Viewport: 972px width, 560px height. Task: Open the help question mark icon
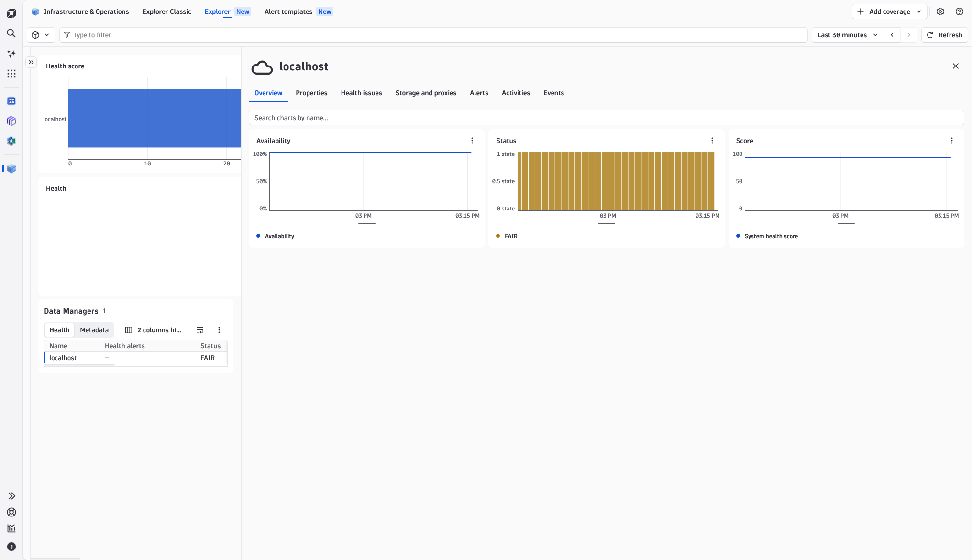tap(960, 11)
